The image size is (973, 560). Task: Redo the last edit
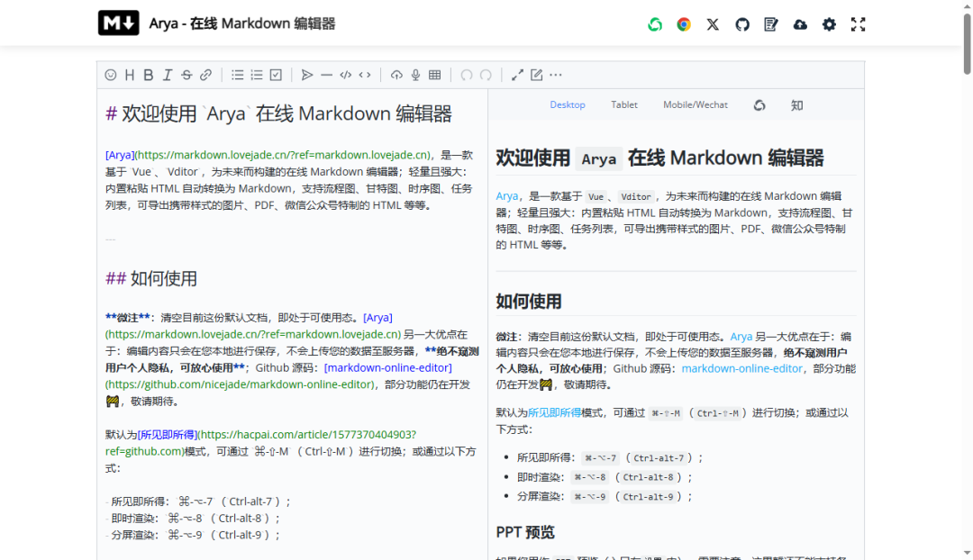(486, 75)
